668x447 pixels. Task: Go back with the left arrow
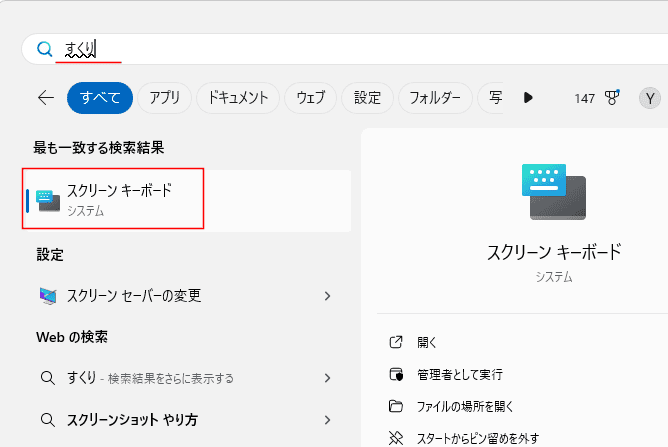[46, 98]
